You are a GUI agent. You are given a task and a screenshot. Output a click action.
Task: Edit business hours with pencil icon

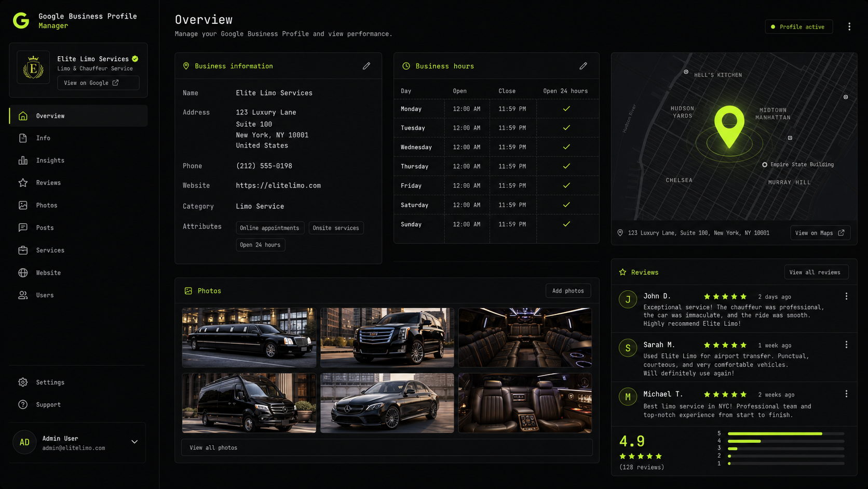tap(584, 66)
